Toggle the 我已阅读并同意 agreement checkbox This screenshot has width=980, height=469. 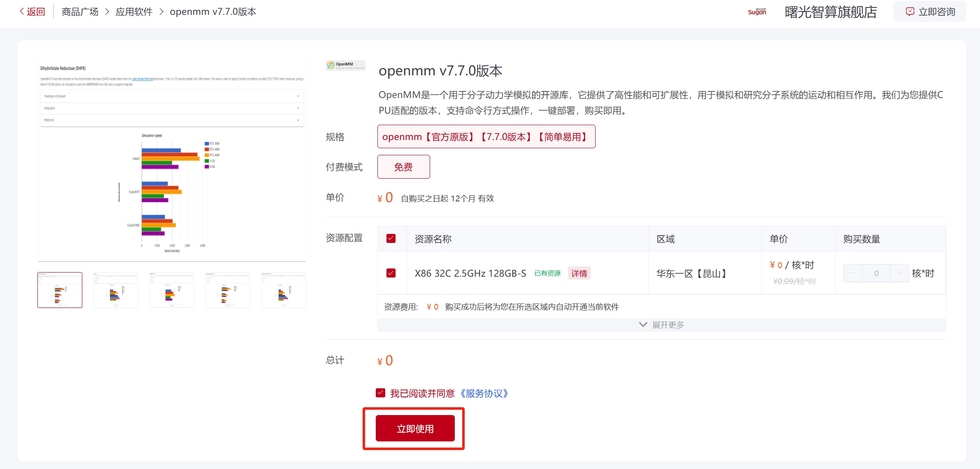point(381,393)
